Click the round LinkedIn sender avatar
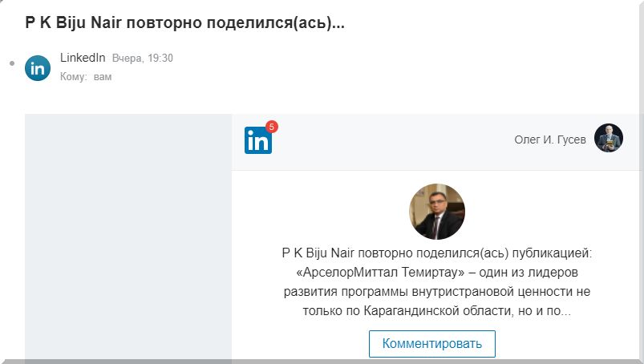 click(x=38, y=68)
